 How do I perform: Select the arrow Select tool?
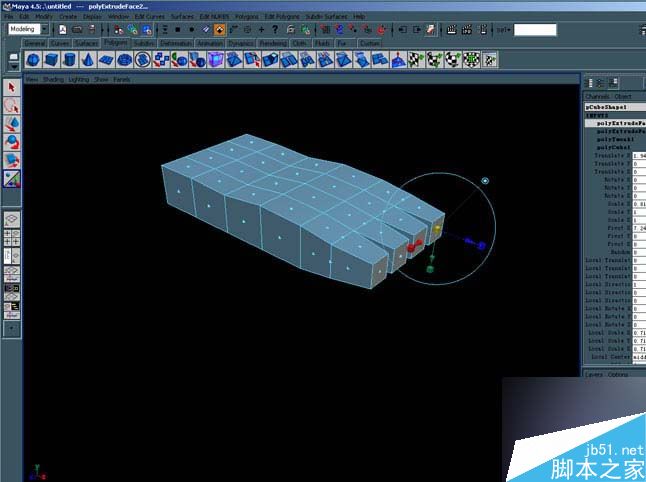pyautogui.click(x=12, y=87)
